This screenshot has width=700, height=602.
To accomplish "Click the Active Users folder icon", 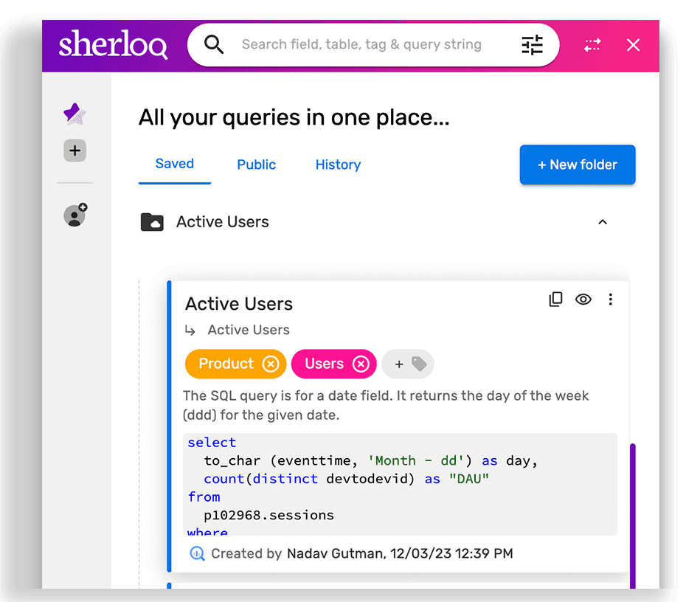I will pos(152,222).
